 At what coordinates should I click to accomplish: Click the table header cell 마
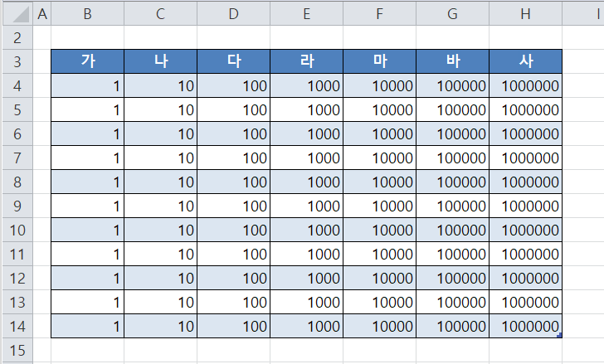coord(379,61)
